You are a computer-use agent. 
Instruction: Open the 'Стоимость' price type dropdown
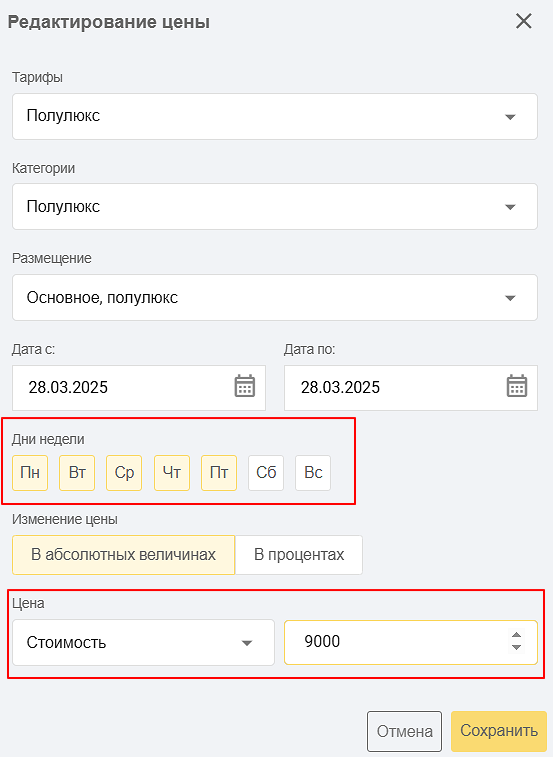pyautogui.click(x=143, y=643)
